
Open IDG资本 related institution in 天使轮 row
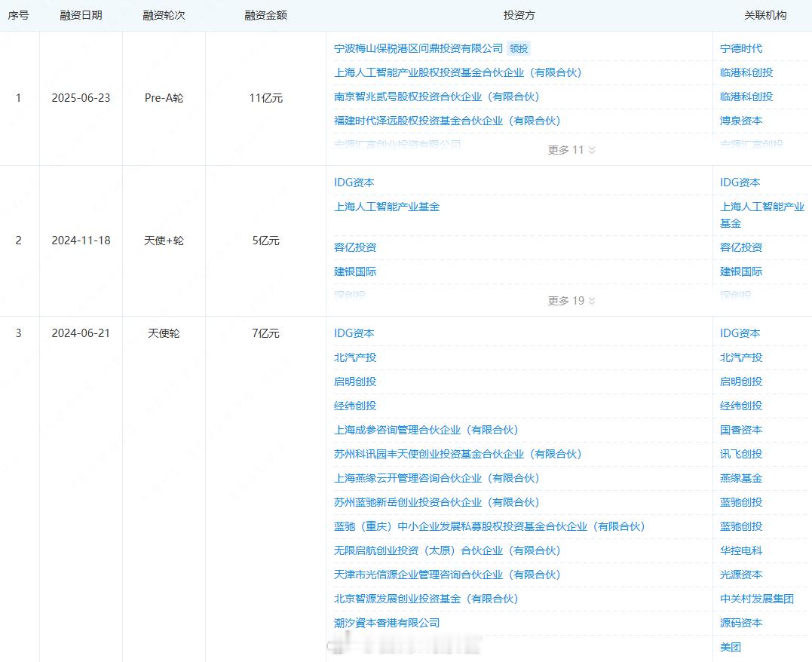pyautogui.click(x=740, y=333)
